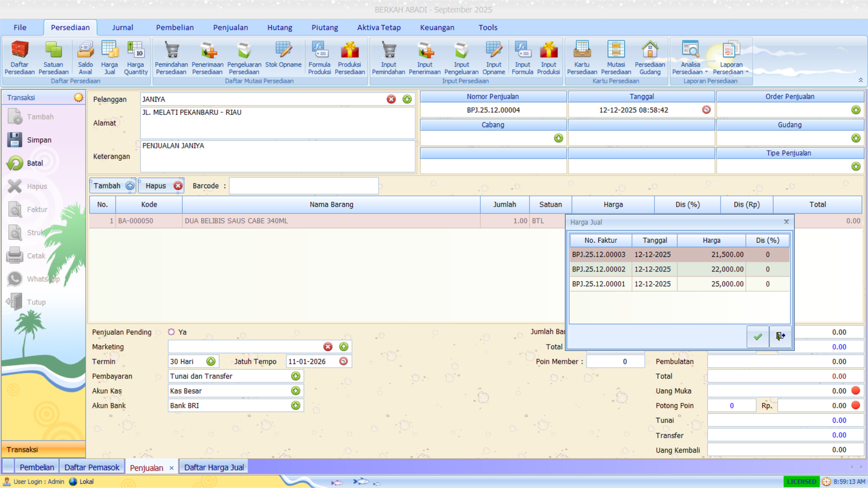Open Daftar Persediaan from the ribbon
868x488 pixels.
[x=20, y=57]
